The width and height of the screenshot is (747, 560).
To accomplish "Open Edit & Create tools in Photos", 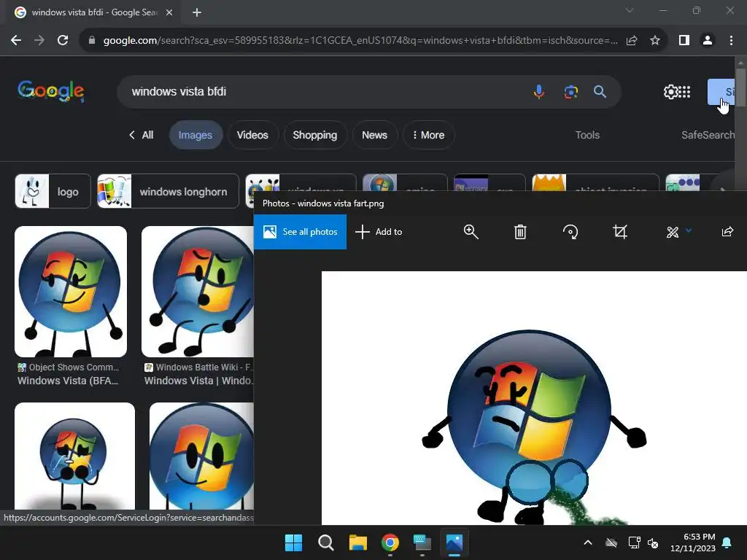I will (672, 233).
